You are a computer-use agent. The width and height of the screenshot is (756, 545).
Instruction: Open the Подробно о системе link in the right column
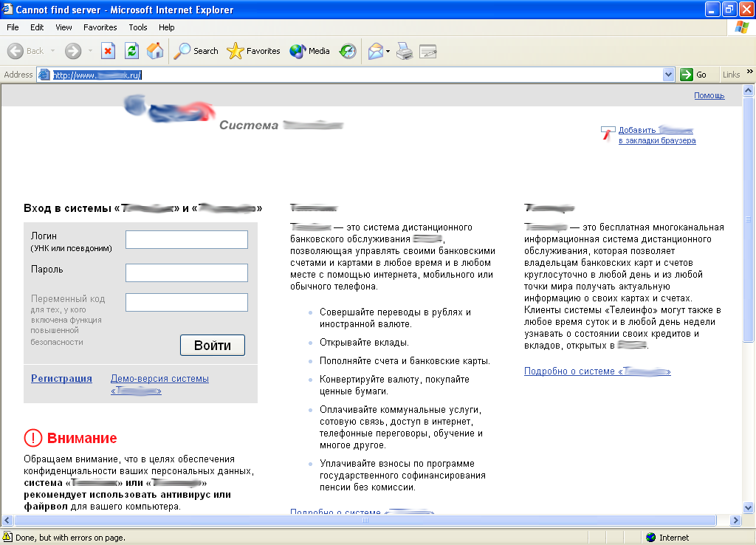click(597, 371)
